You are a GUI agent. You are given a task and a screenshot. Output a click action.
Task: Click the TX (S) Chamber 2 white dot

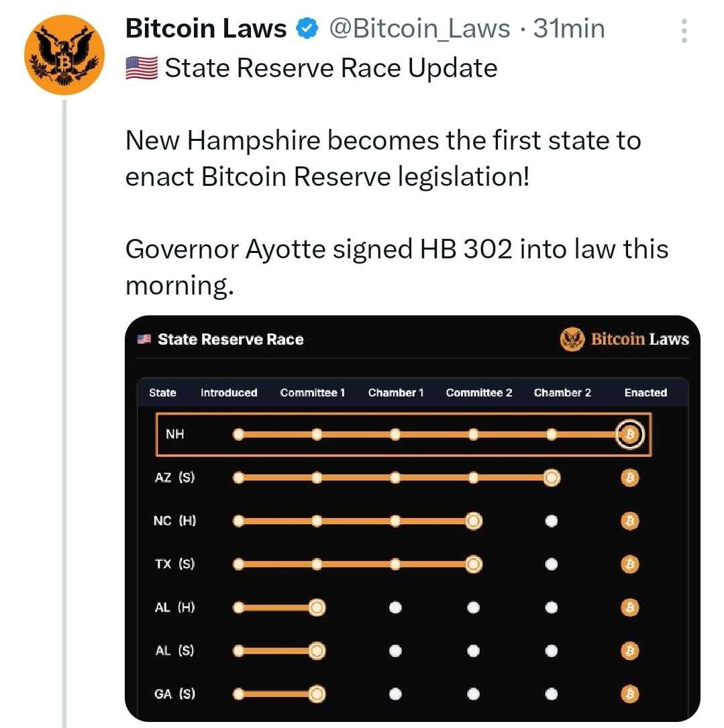(552, 564)
